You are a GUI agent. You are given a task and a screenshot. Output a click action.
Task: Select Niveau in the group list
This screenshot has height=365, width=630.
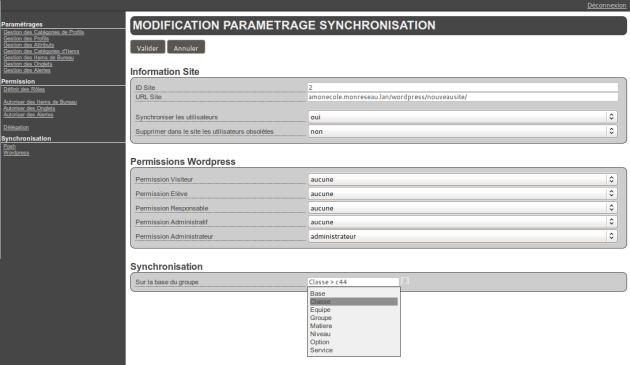[x=354, y=334]
